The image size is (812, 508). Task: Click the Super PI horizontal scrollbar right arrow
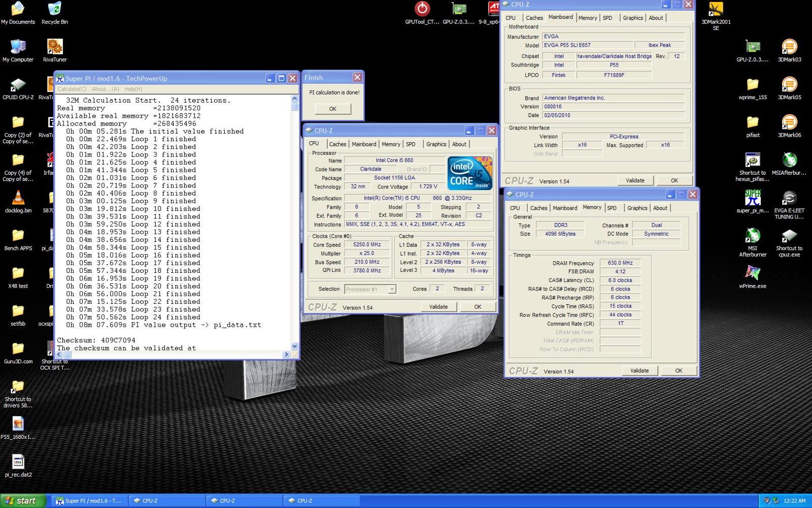(x=286, y=355)
